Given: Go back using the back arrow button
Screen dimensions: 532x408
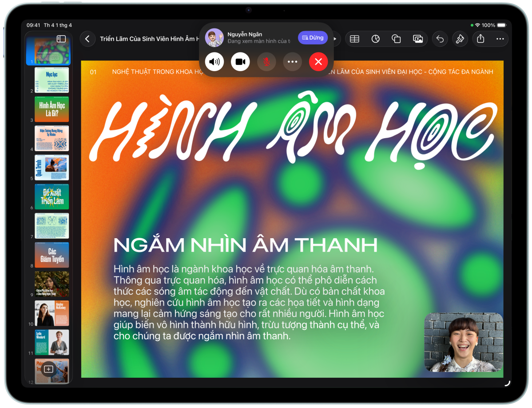Looking at the screenshot, I should (87, 39).
